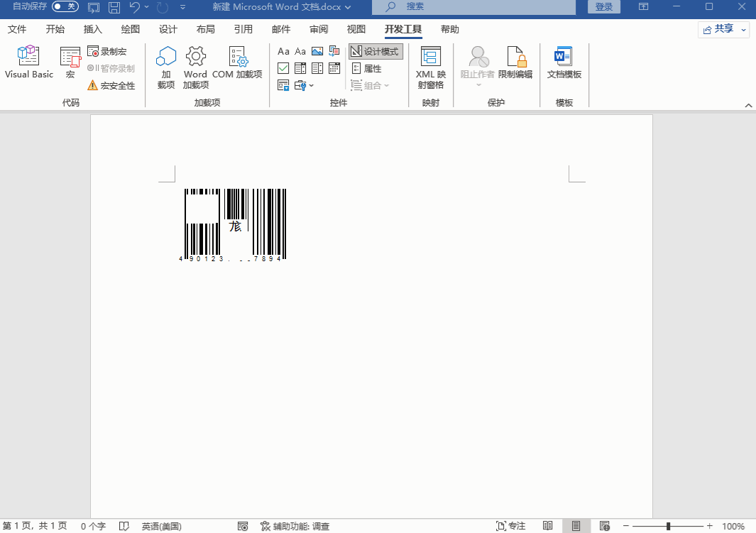The height and width of the screenshot is (533, 756).
Task: Click the word count 0 个字
Action: click(x=93, y=526)
